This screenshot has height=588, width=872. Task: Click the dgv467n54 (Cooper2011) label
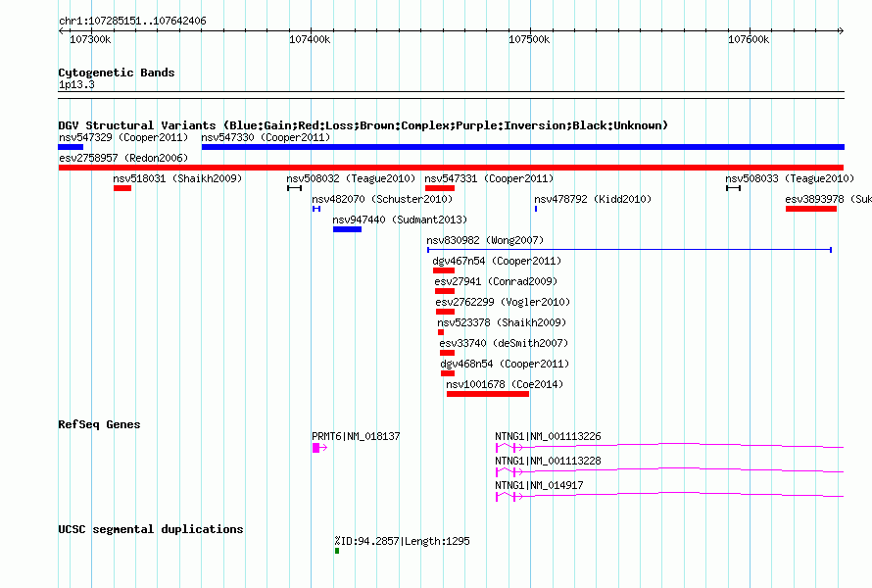pos(497,261)
